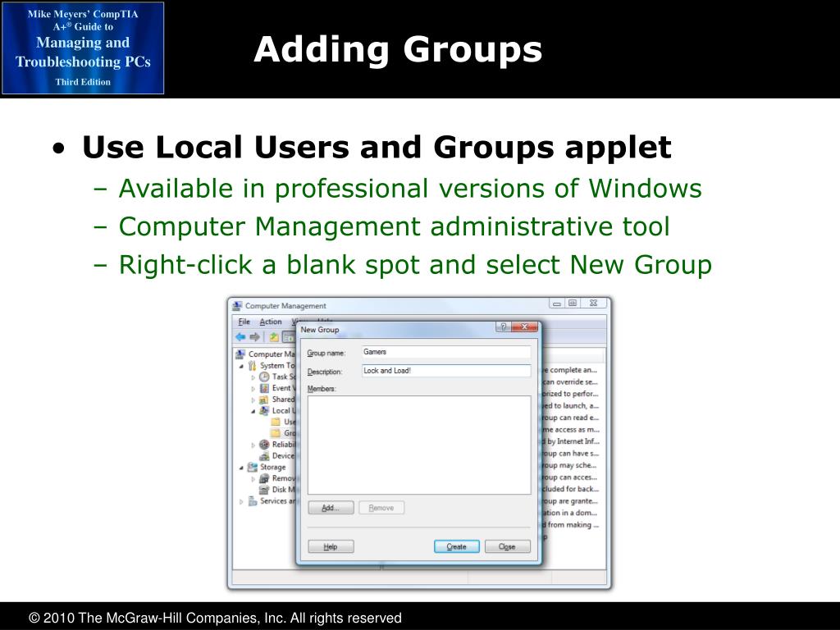Maximize the Computer Management window
The image size is (840, 630).
(572, 304)
